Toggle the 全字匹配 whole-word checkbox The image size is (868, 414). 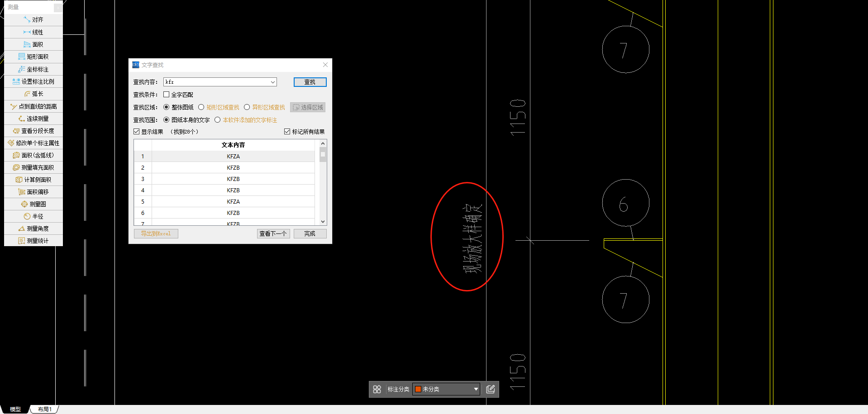click(x=167, y=95)
